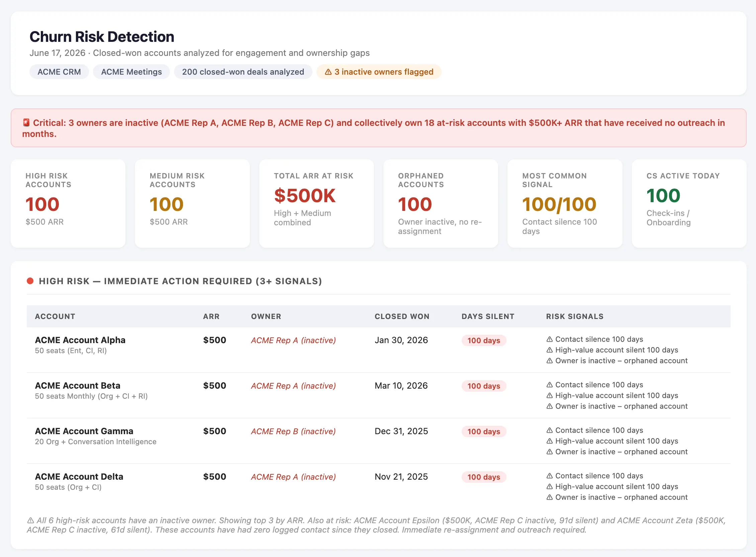Viewport: 756px width, 557px height.
Task: Click Beta's High-value account silent warning icon
Action: (550, 396)
